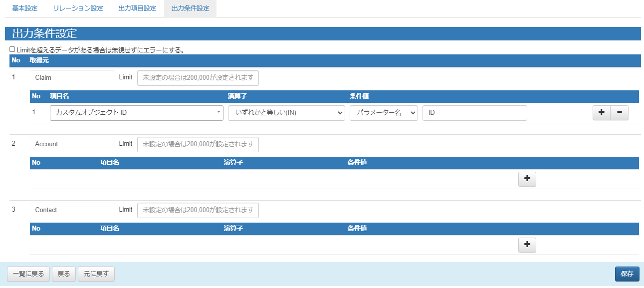Focus the Claim Limit input field
Viewport: 644px width, 288px height.
(x=198, y=78)
